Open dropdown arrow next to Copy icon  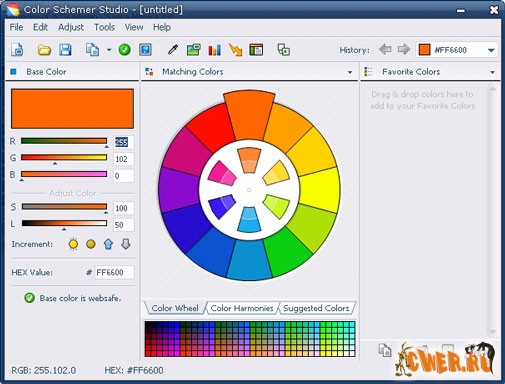pyautogui.click(x=109, y=50)
